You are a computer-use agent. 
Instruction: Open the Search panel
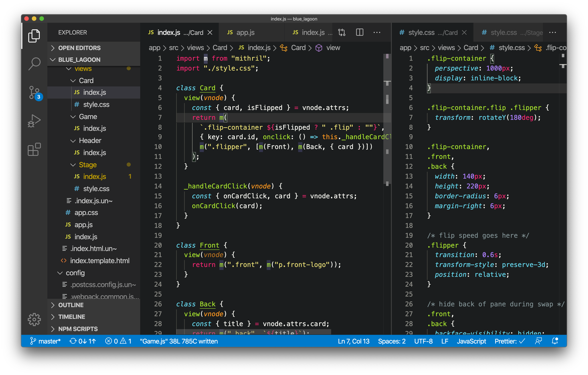pyautogui.click(x=34, y=64)
